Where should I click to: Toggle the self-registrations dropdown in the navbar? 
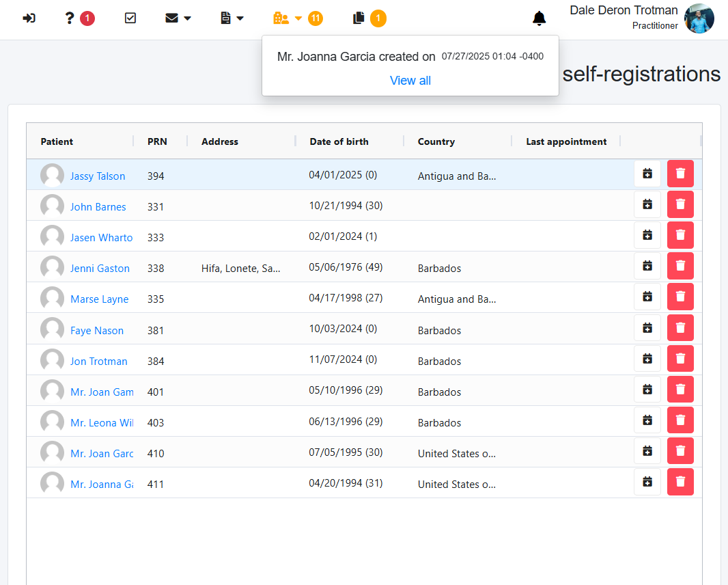tap(288, 18)
